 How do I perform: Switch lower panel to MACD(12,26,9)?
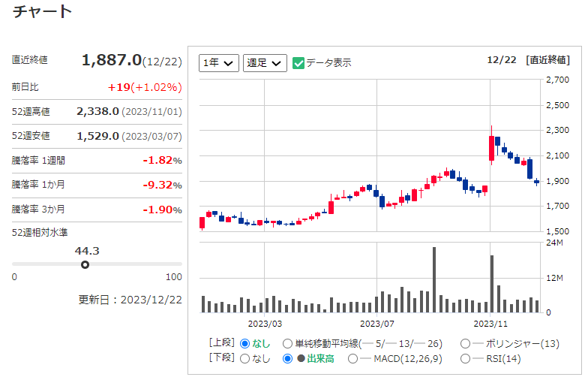[x=365, y=359]
